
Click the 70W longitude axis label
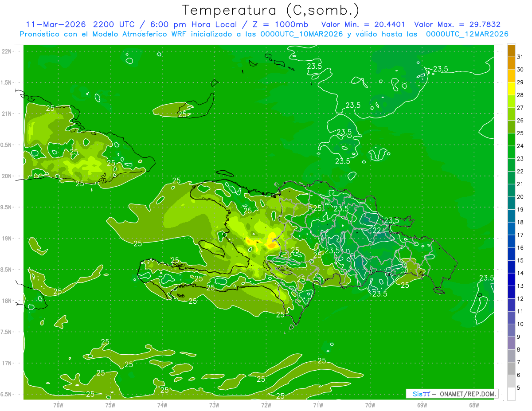pos(370,405)
